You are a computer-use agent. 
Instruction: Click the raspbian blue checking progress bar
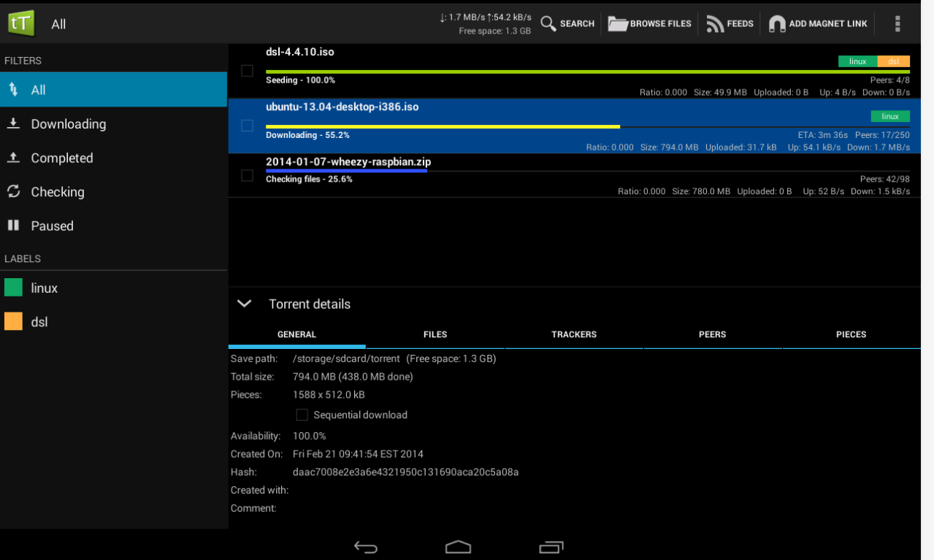click(x=346, y=171)
